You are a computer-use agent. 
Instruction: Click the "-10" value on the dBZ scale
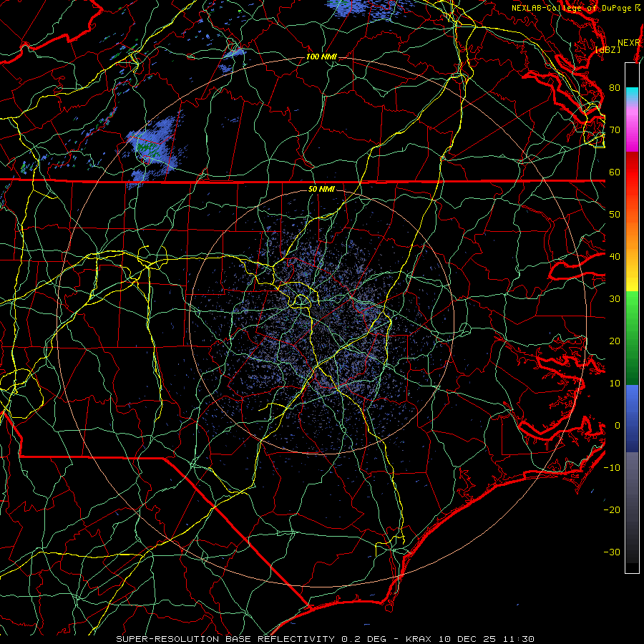click(x=612, y=468)
